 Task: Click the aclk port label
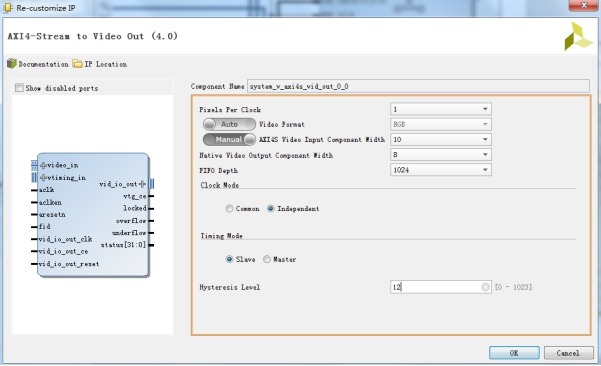[46, 190]
